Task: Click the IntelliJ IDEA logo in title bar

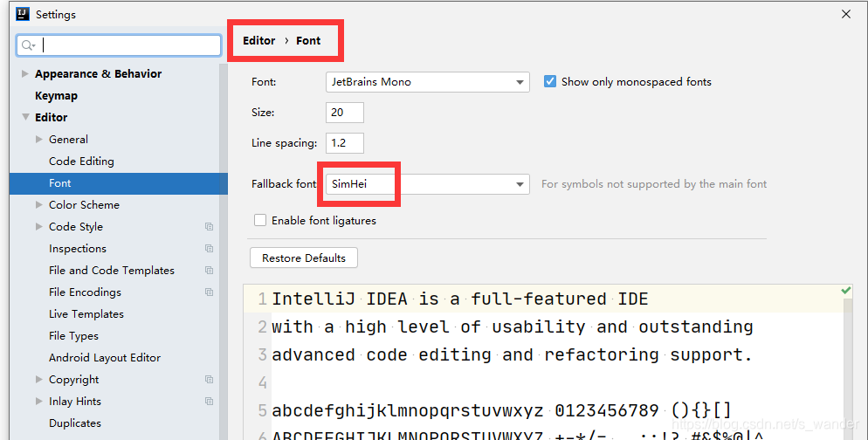Action: pyautogui.click(x=23, y=14)
